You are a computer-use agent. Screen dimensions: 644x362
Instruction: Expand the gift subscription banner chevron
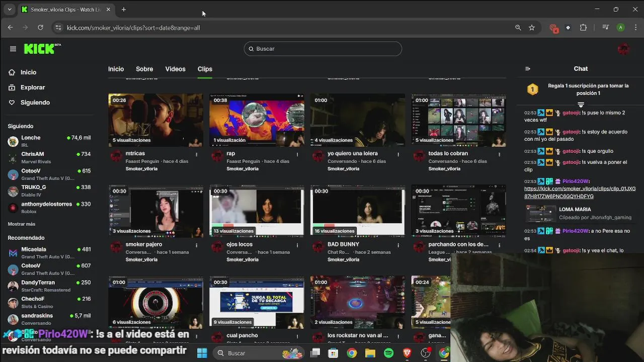(581, 105)
